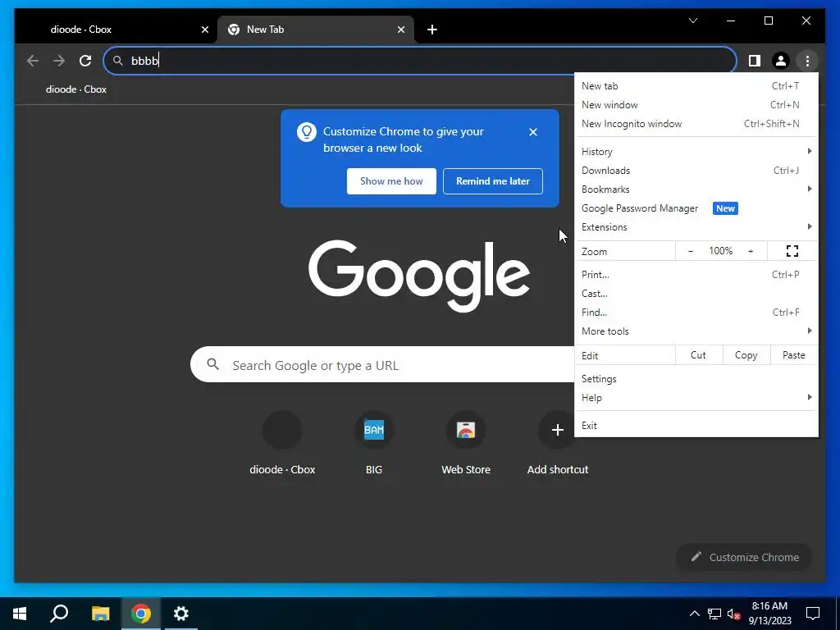Choose Find... from menu

click(x=696, y=313)
